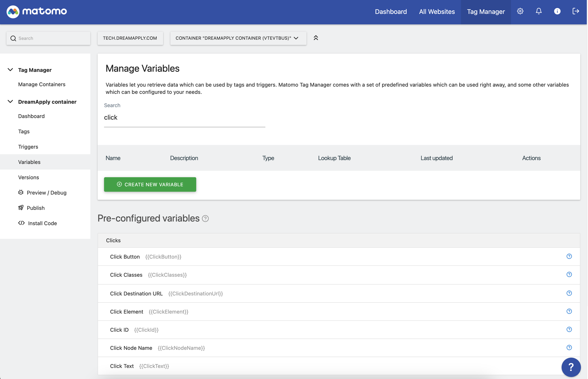Focus the sidebar Search field
588x379 pixels.
48,38
